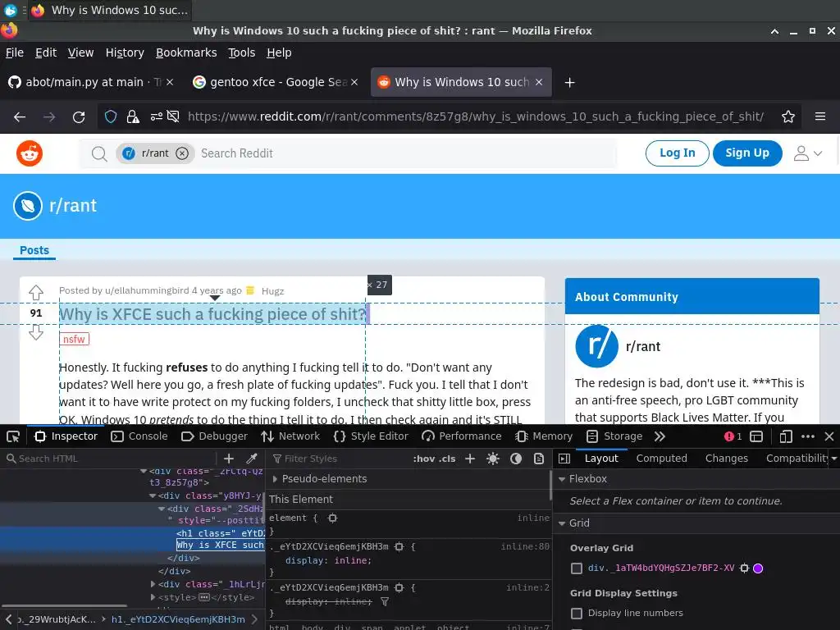Toggle the .cls class panel
Viewport: 840px width, 630px height.
click(x=447, y=459)
